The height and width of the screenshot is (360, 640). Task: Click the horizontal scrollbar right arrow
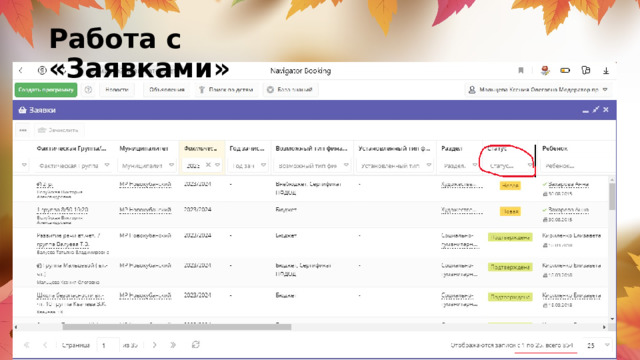point(604,327)
